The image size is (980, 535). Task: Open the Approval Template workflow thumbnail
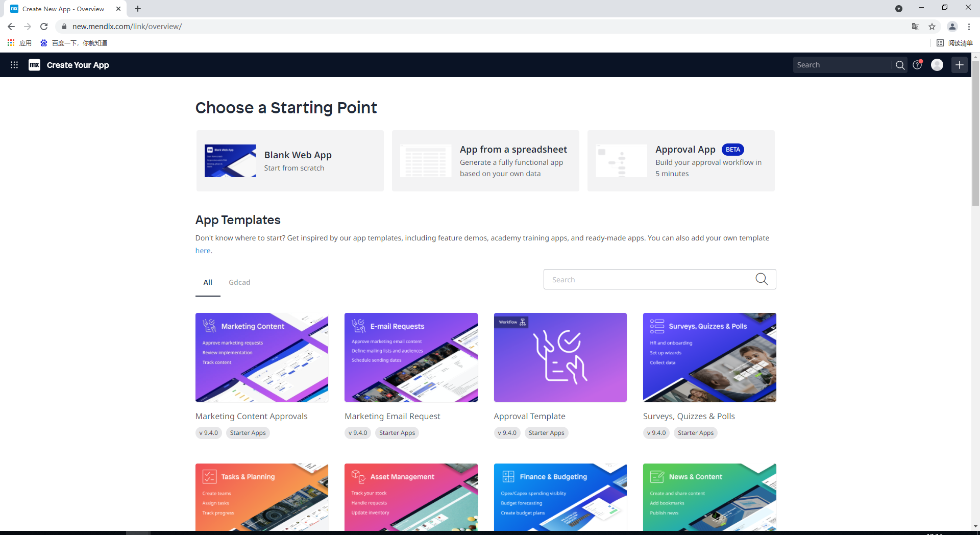560,357
